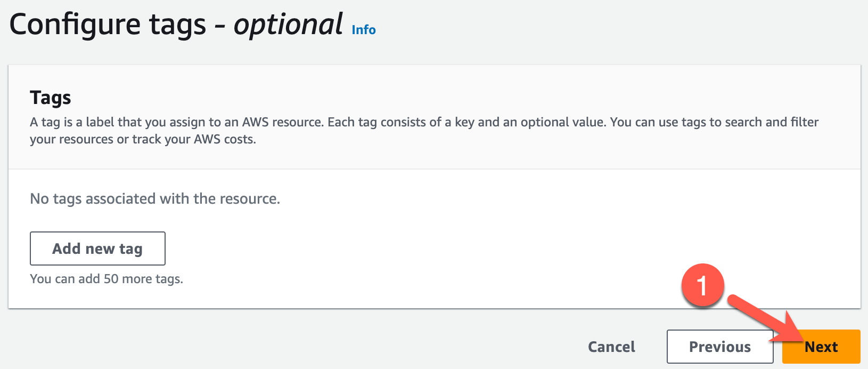Click the italic word optional in the title

point(289,25)
